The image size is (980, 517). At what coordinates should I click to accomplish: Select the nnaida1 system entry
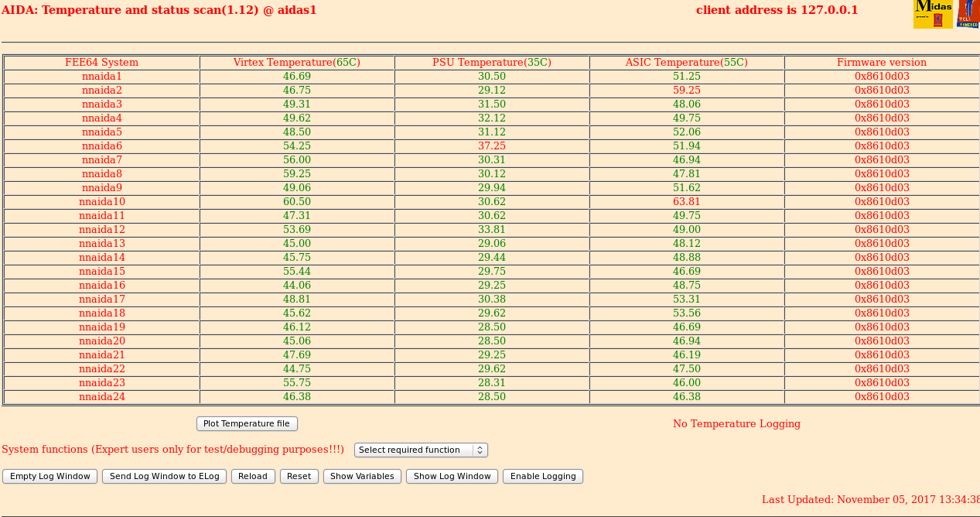tap(101, 76)
